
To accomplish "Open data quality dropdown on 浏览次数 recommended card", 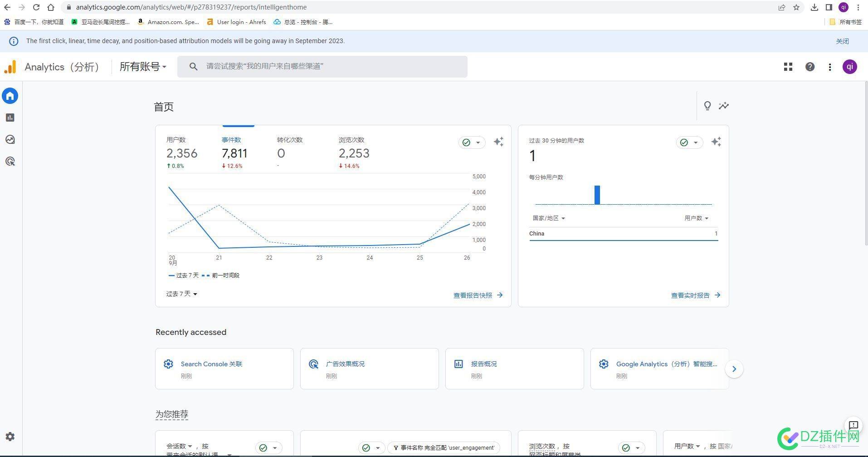I will (631, 448).
